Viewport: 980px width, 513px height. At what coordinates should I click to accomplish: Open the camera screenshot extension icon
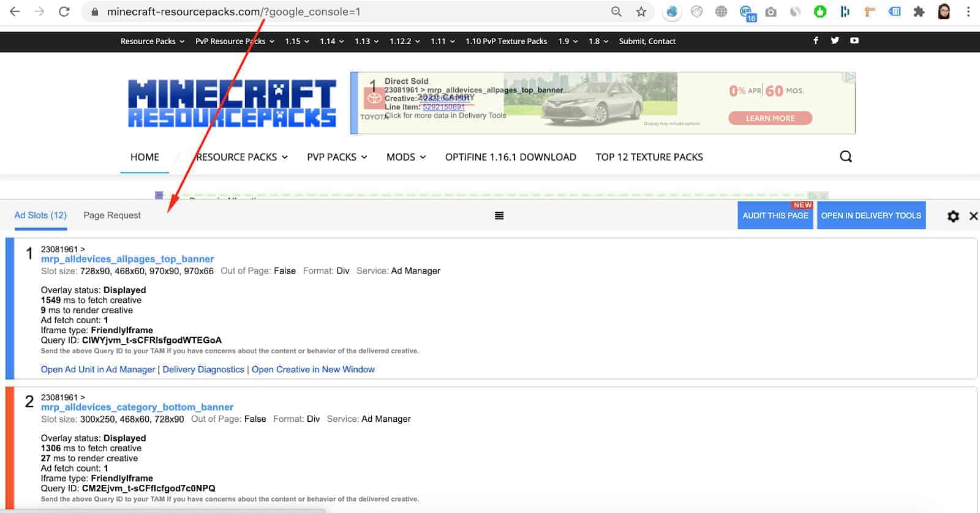point(771,12)
